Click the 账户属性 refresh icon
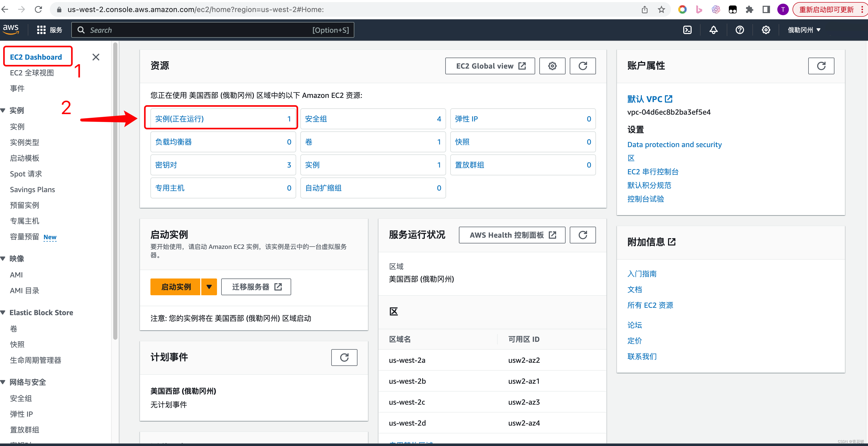The height and width of the screenshot is (446, 868). click(x=821, y=66)
